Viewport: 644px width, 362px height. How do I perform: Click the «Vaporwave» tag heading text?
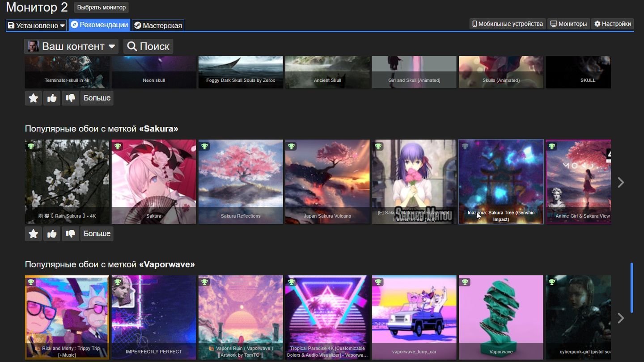[167, 265]
